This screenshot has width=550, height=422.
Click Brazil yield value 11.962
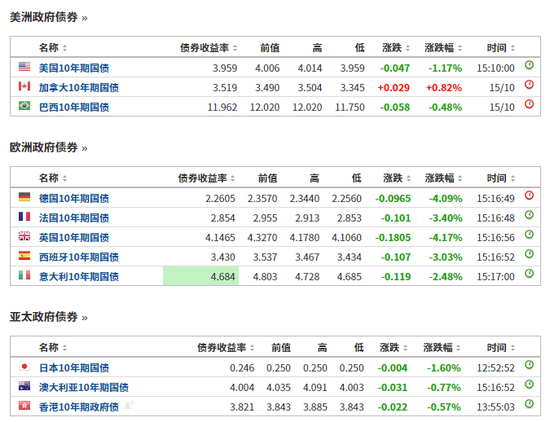(222, 107)
